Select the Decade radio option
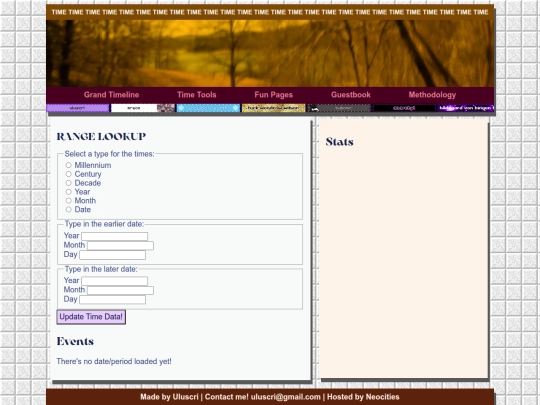 (69, 183)
